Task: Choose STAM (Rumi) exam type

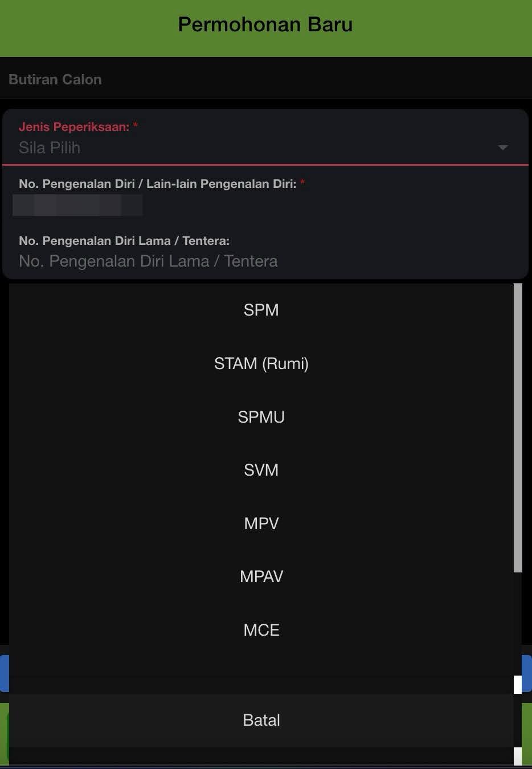Action: (261, 363)
